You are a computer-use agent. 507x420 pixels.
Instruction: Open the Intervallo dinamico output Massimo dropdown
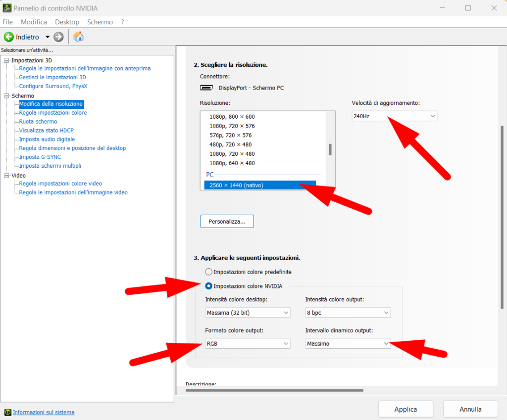(348, 343)
